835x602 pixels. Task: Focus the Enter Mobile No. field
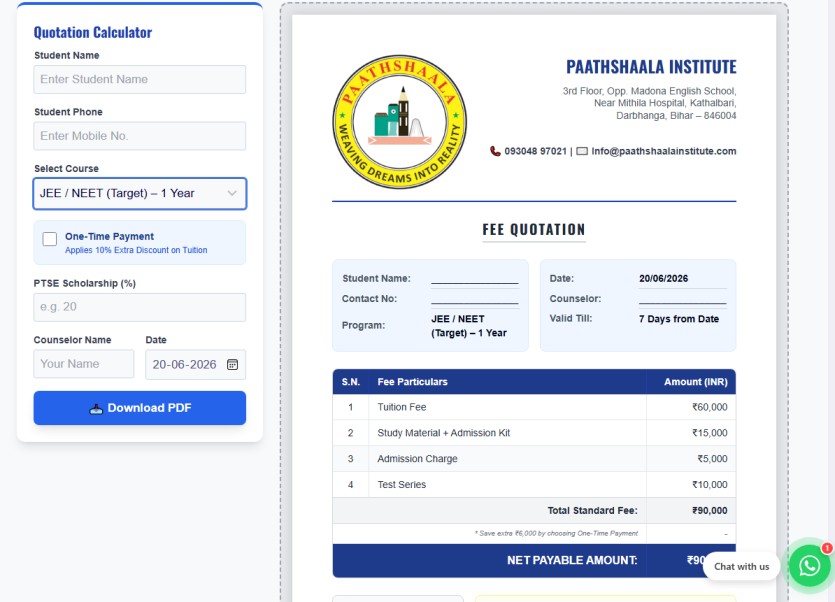(140, 136)
